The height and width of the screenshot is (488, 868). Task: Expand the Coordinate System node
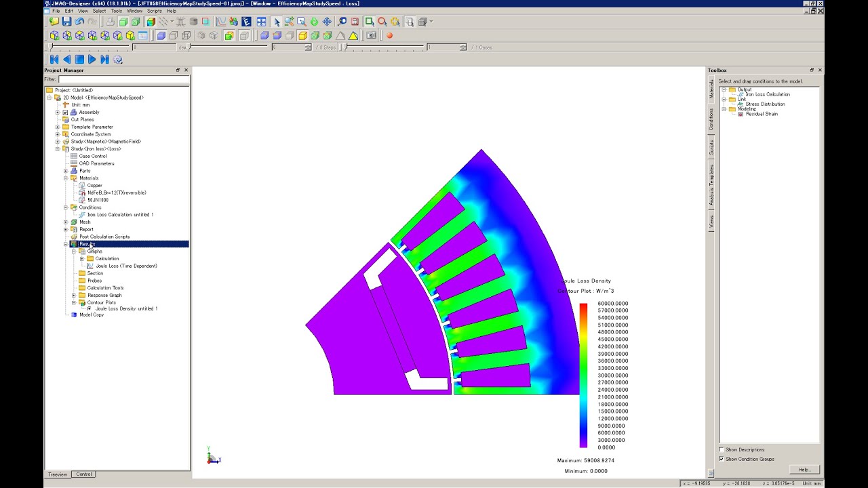pos(58,134)
